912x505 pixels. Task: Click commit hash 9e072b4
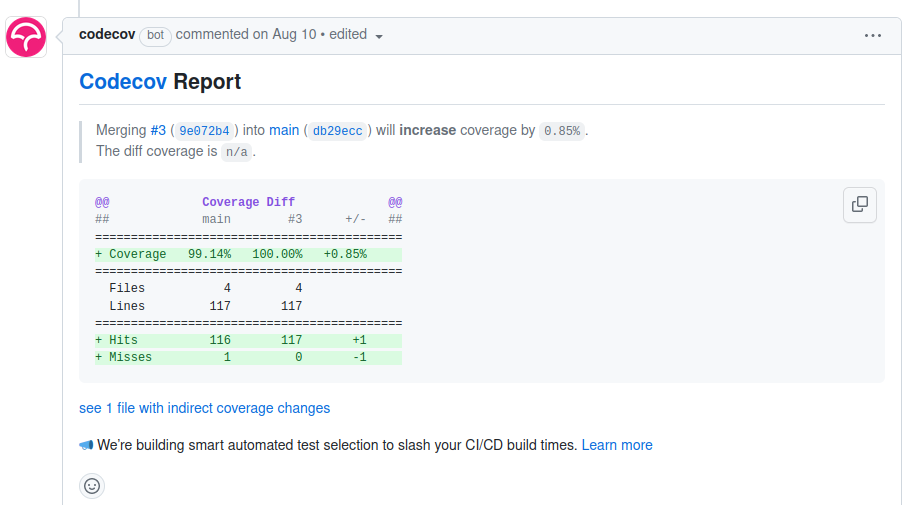tap(204, 131)
